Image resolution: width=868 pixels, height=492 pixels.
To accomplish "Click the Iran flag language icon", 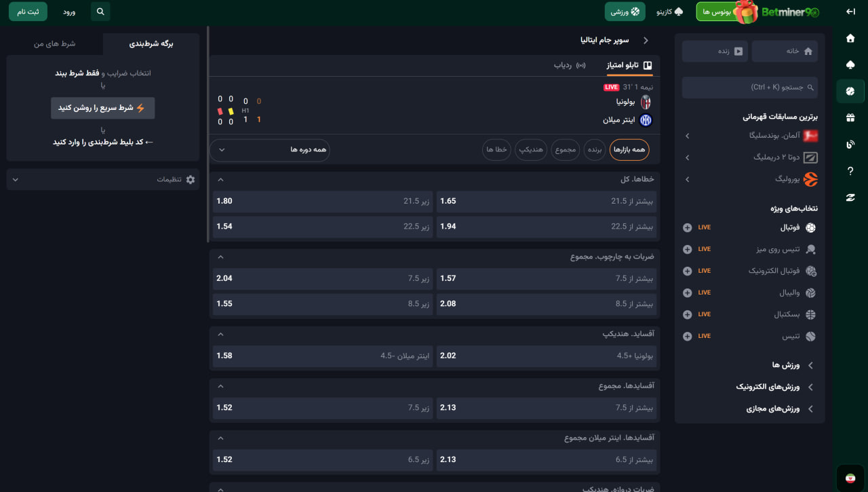I will pos(850,478).
